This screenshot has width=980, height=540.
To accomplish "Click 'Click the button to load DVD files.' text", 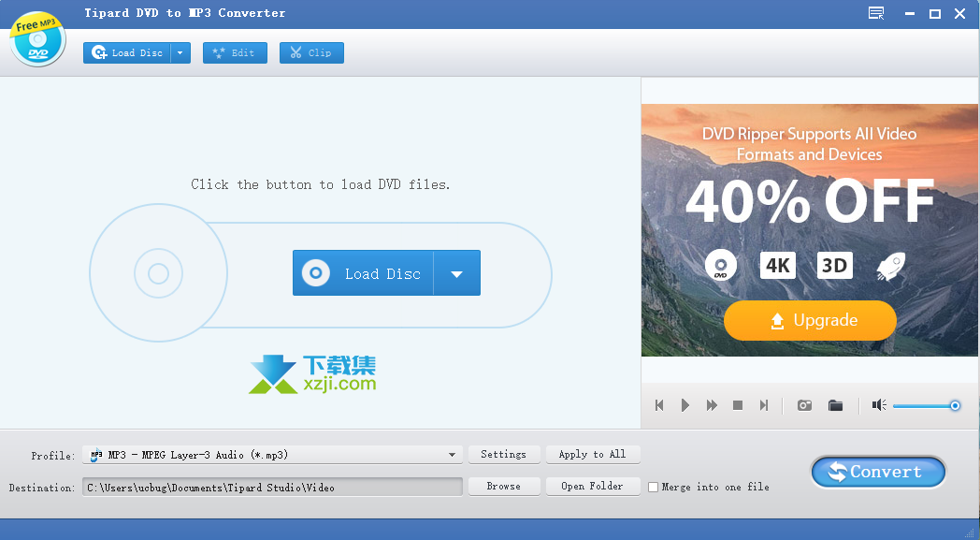I will 321,184.
